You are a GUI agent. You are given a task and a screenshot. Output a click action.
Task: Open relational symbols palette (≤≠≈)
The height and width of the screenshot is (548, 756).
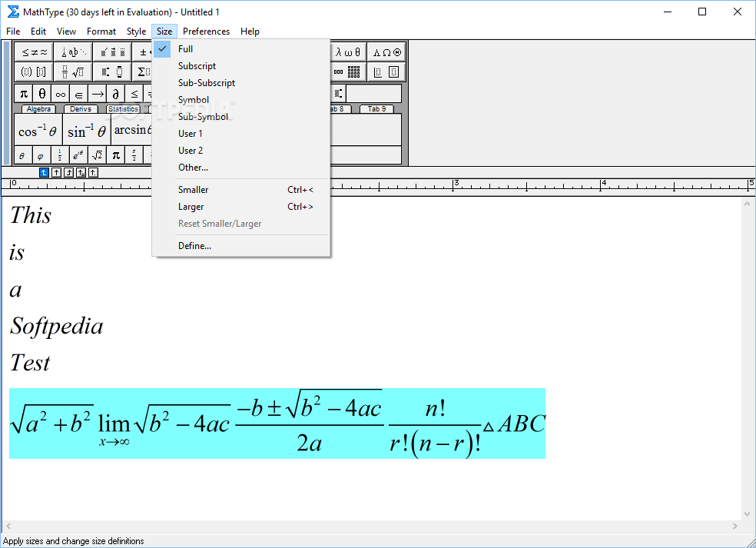tap(34, 52)
